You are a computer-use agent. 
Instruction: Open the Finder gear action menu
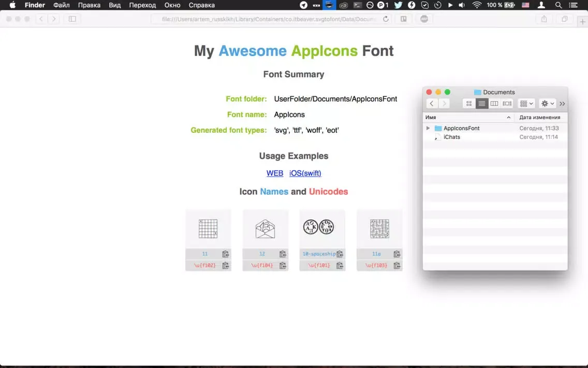pyautogui.click(x=548, y=104)
